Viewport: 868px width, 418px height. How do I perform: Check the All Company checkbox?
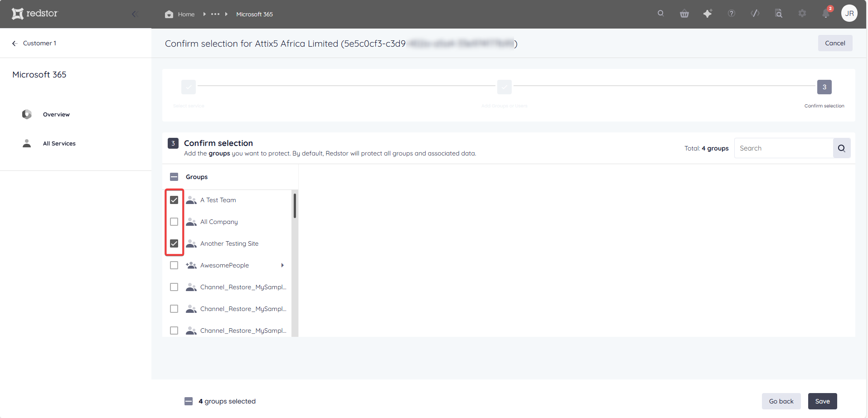(174, 222)
